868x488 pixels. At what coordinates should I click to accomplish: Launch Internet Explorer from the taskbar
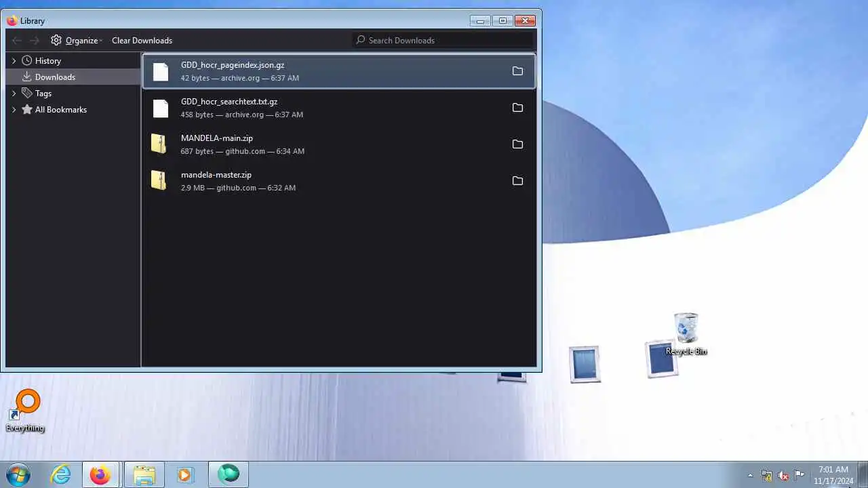pyautogui.click(x=61, y=475)
